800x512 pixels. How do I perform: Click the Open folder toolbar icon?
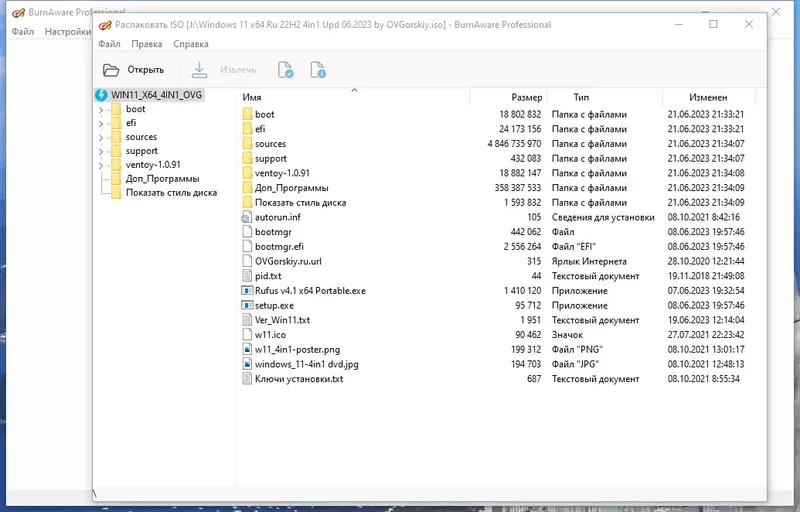tap(111, 70)
